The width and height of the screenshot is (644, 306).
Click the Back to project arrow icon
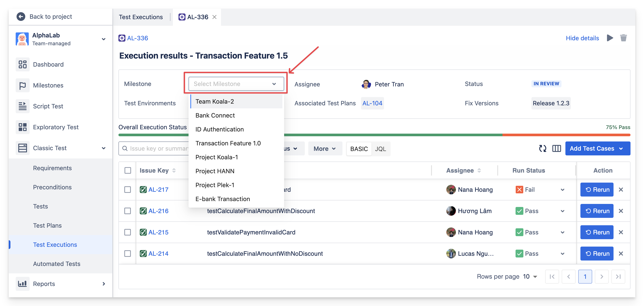(21, 17)
